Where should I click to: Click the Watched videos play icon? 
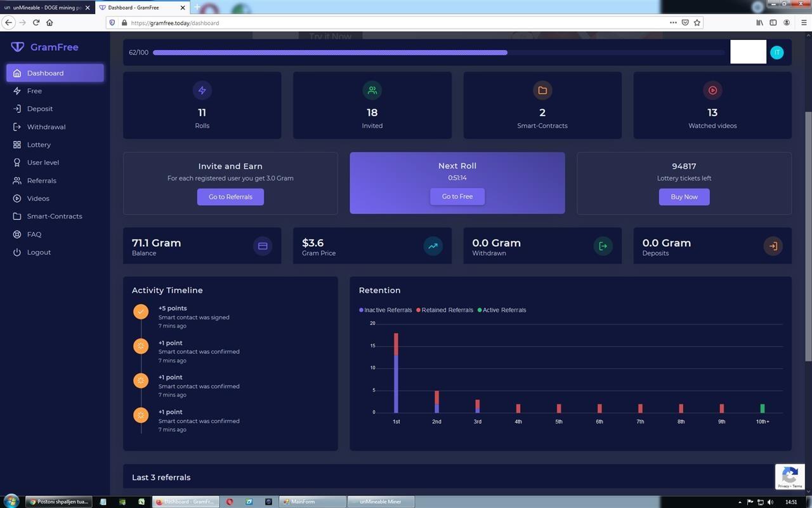point(712,90)
